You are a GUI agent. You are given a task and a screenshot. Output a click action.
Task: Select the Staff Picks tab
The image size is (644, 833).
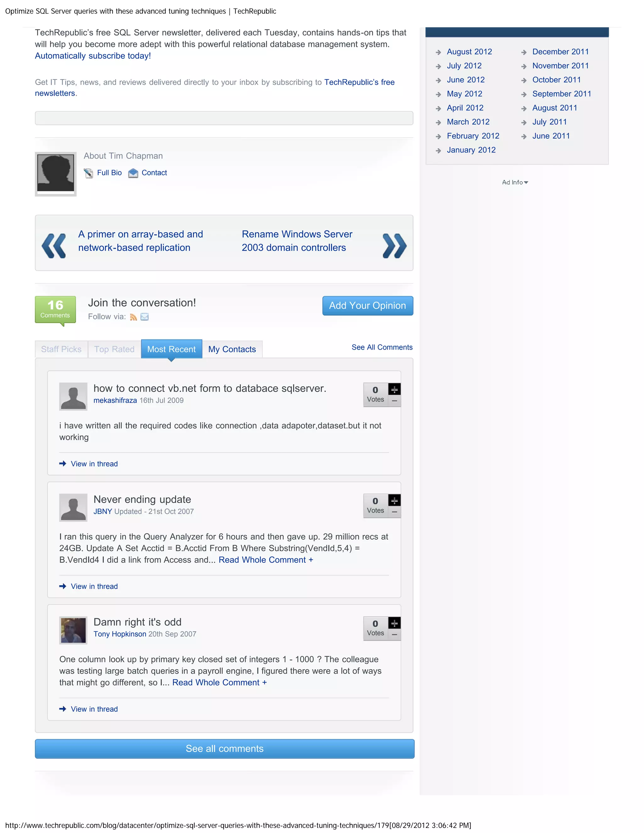(61, 349)
